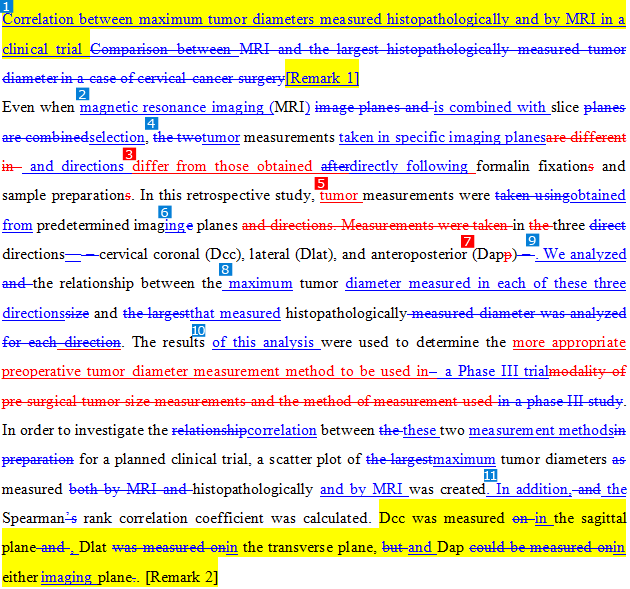Click the "[Remark 2]" annotation at document end

(182, 577)
